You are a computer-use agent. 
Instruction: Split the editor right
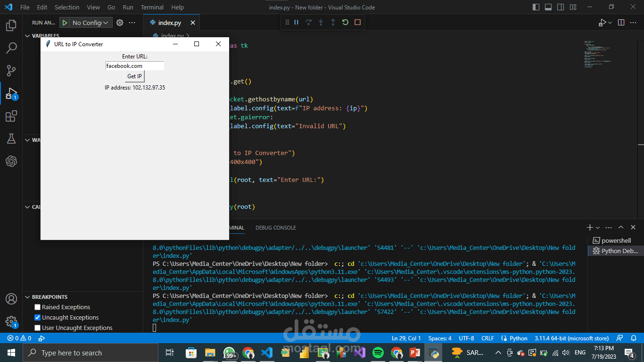click(621, 23)
